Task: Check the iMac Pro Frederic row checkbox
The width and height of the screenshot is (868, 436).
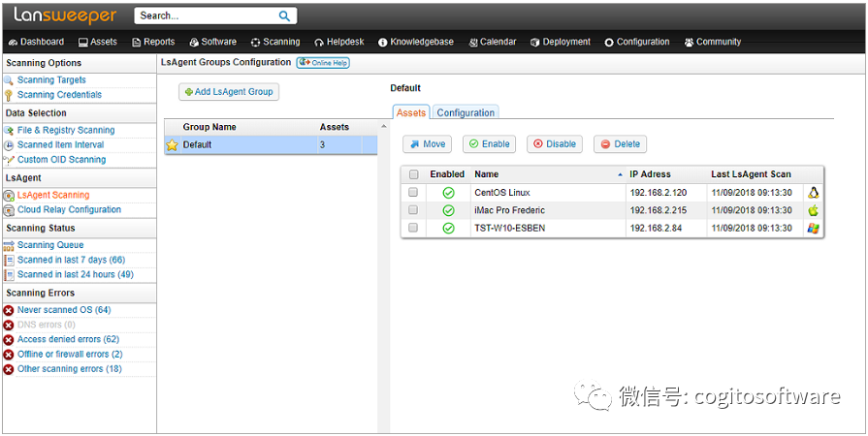Action: click(413, 210)
